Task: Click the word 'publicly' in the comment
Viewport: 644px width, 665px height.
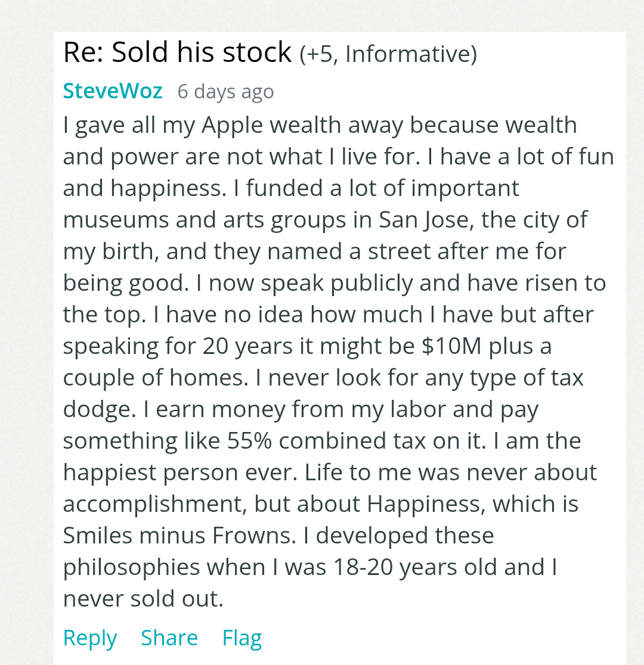Action: pyautogui.click(x=371, y=284)
